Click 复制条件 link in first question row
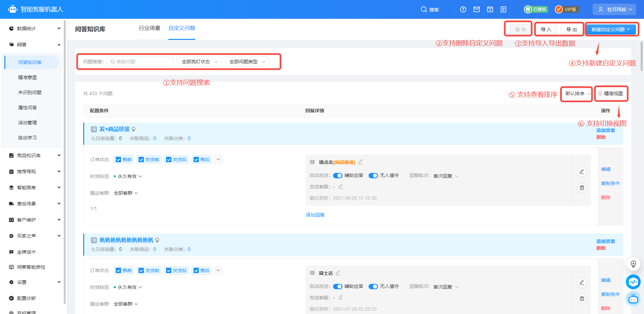Viewport: 644px width, 314px height. coord(610,183)
